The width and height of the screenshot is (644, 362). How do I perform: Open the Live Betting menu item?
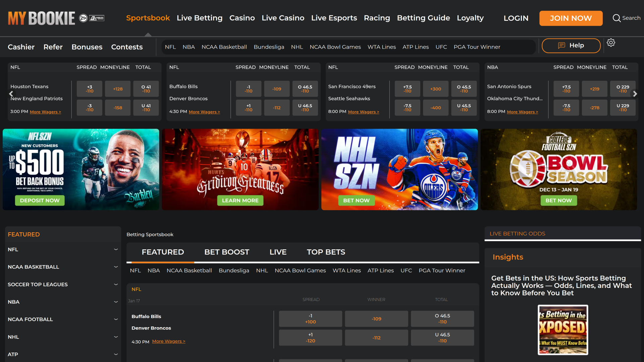coord(200,18)
